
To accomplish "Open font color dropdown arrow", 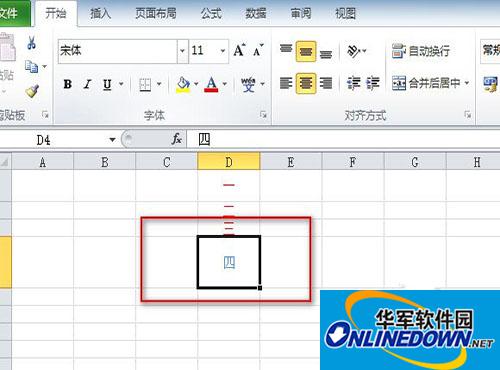I will click(x=225, y=84).
